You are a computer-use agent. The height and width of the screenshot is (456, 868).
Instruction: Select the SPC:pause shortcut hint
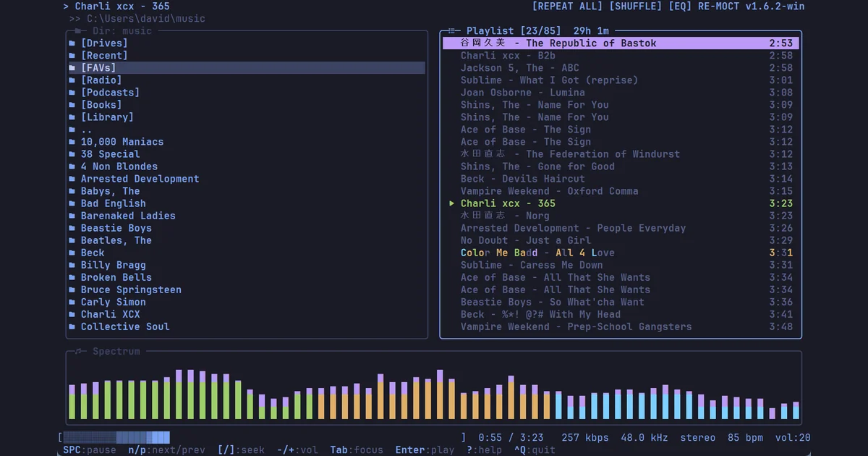pyautogui.click(x=90, y=450)
